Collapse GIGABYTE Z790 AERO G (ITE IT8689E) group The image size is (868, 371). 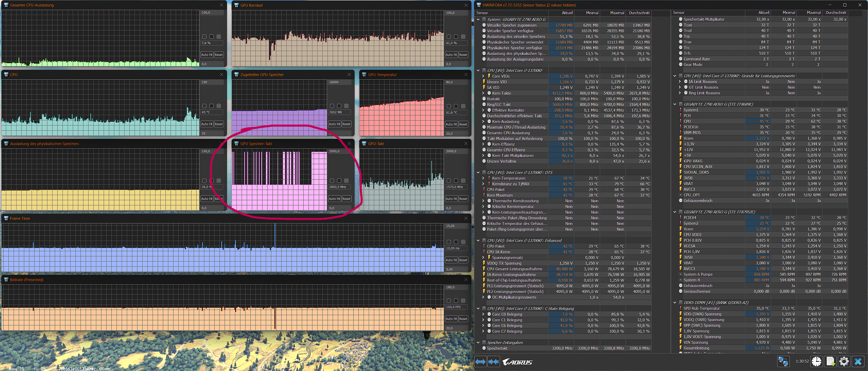pyautogui.click(x=674, y=104)
